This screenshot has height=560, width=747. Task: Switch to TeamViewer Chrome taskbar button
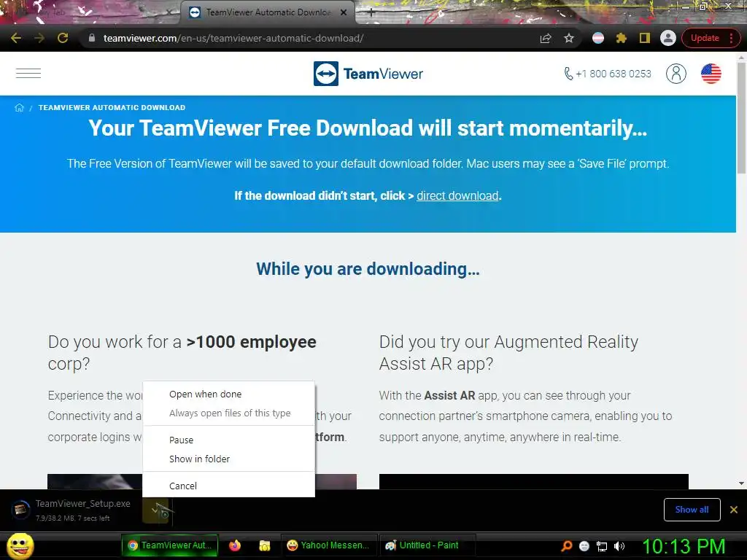[x=169, y=545]
